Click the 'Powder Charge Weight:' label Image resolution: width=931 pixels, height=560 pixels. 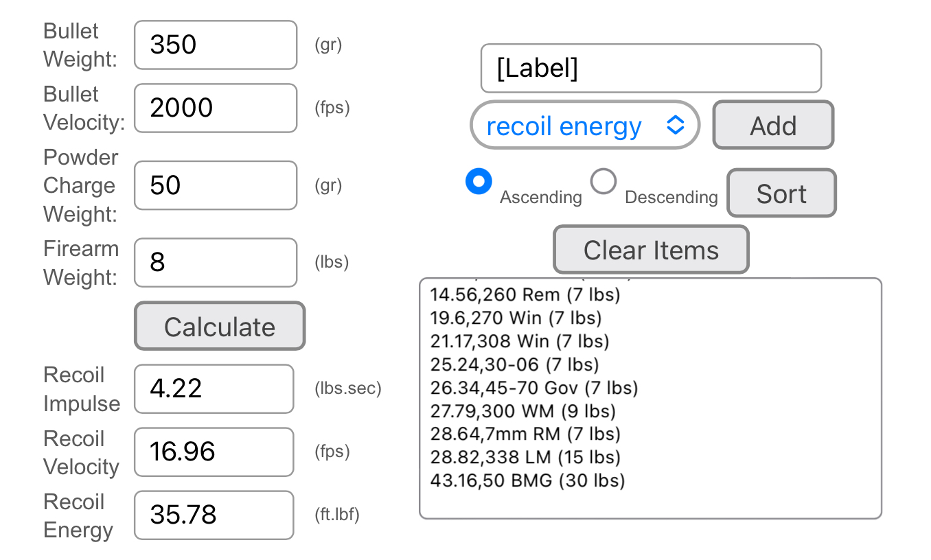80,185
